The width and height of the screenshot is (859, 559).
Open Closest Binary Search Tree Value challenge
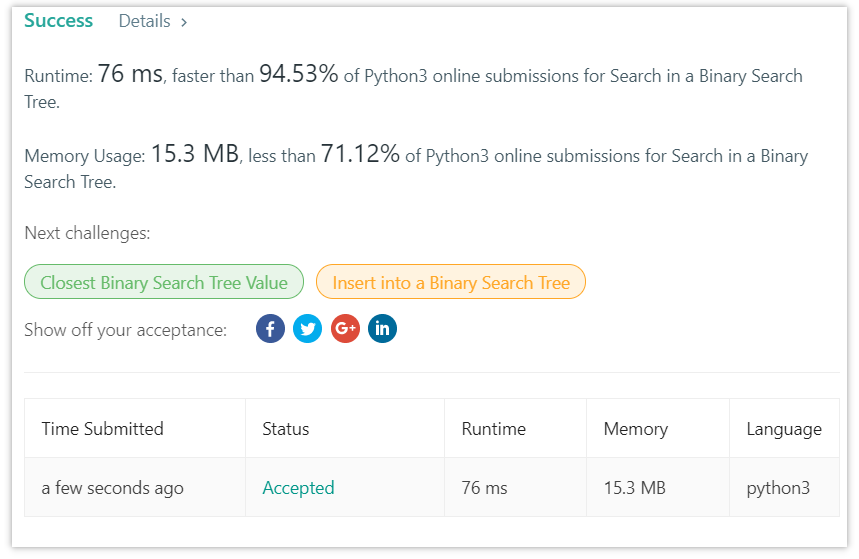[x=164, y=282]
